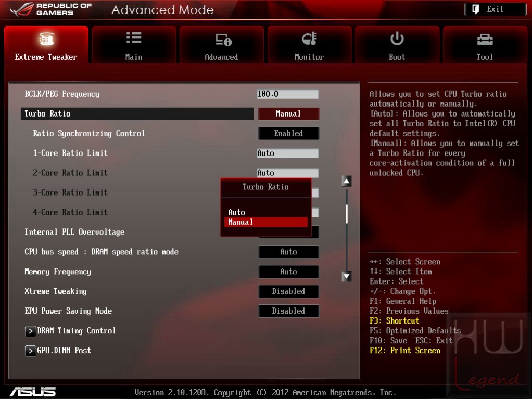Select the Memory Frequency label
This screenshot has height=399, width=532.
tap(58, 272)
